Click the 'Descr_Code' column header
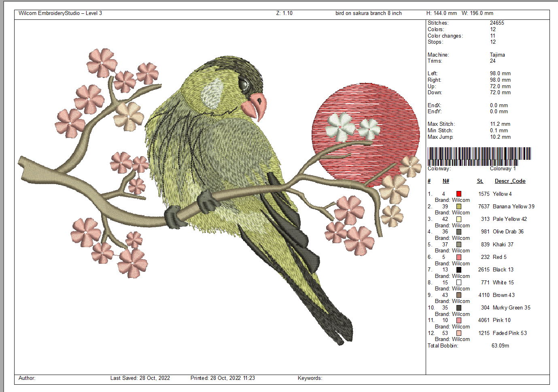Image resolution: width=558 pixels, height=392 pixels. point(510,181)
